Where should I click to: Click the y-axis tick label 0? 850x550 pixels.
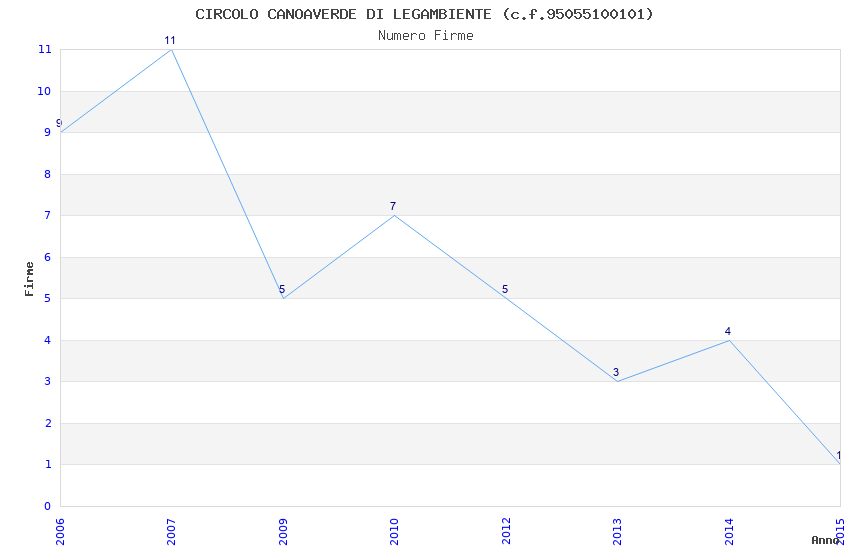click(48, 506)
